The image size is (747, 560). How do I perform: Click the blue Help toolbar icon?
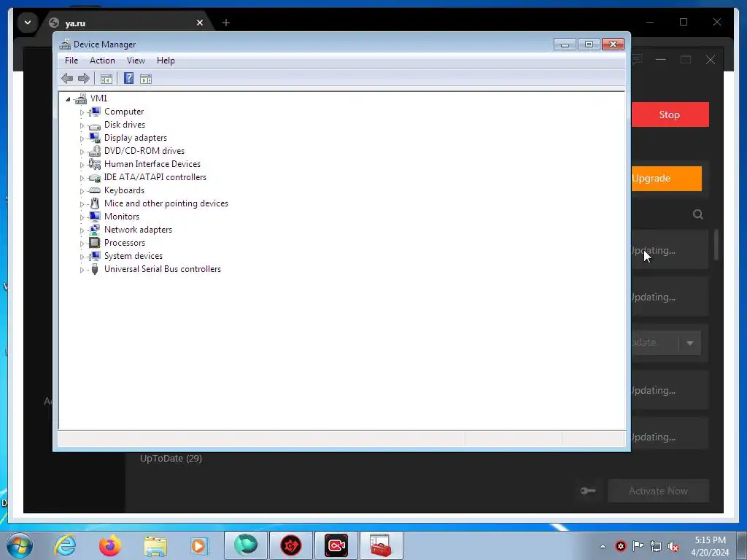pyautogui.click(x=128, y=79)
